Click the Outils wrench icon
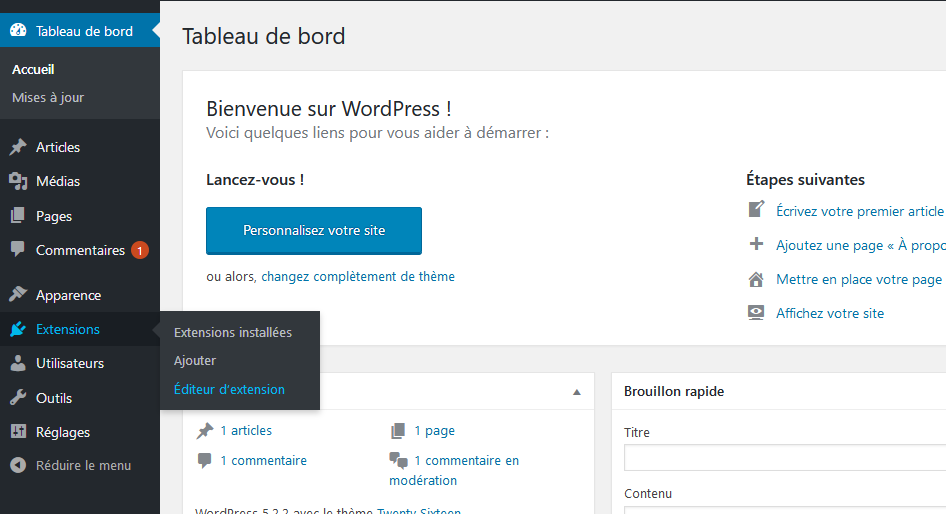The height and width of the screenshot is (514, 946). coord(18,398)
